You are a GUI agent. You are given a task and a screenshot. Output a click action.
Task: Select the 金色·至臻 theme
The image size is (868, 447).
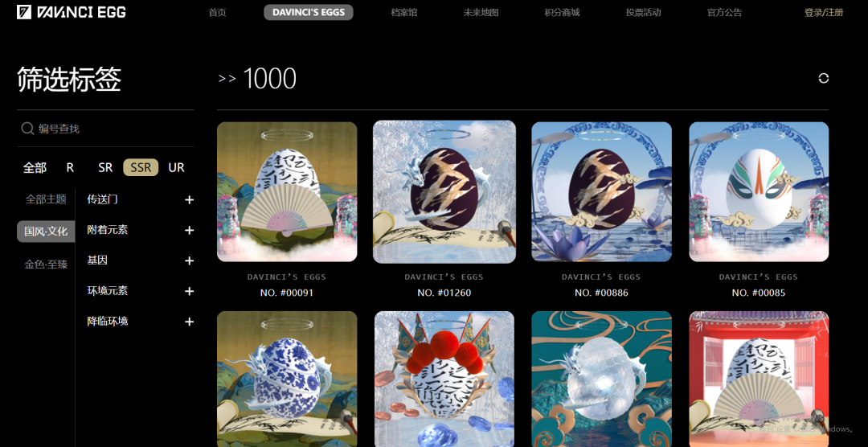coord(46,265)
